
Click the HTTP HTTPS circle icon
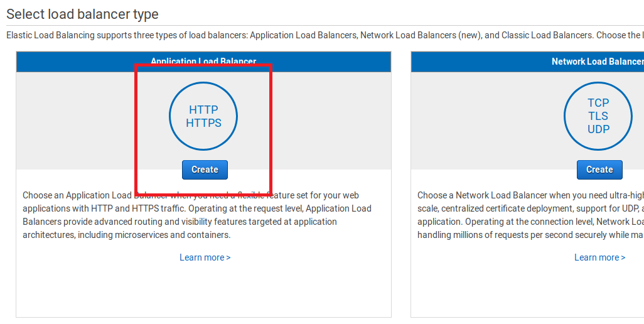pyautogui.click(x=203, y=116)
